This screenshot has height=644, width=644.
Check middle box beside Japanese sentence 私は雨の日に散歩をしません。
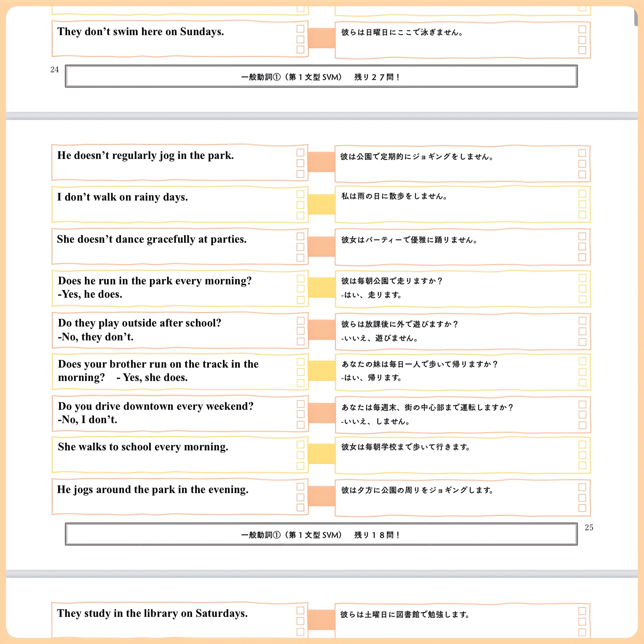[582, 204]
